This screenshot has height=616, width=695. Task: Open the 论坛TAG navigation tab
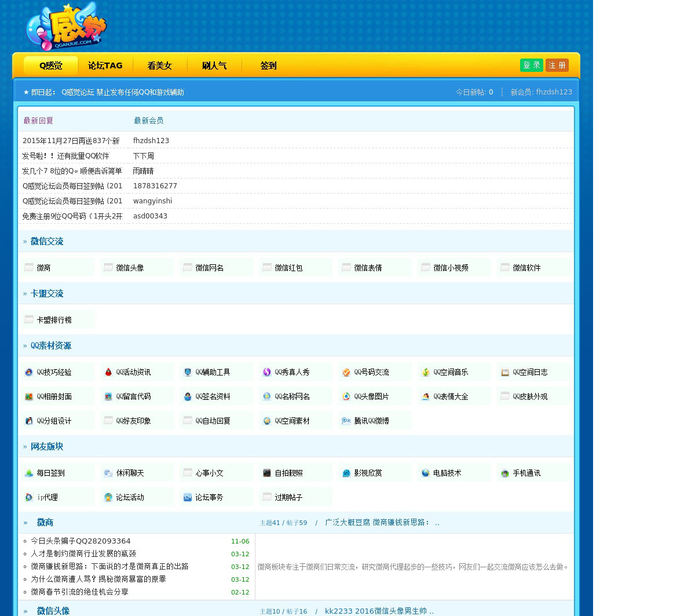(105, 65)
